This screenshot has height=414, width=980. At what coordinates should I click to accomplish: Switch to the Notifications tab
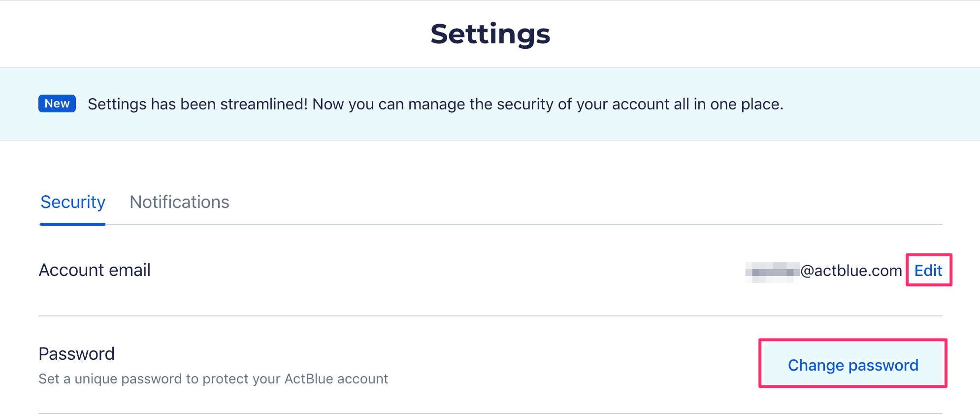click(x=179, y=202)
